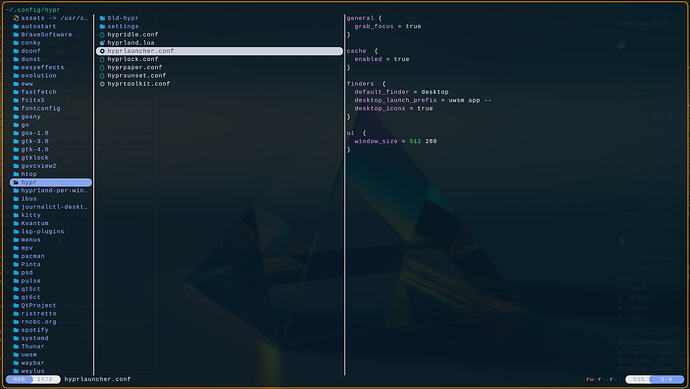The width and height of the screenshot is (690, 389).
Task: Click the file icon beside hyprpaper.conf
Action: [x=102, y=67]
